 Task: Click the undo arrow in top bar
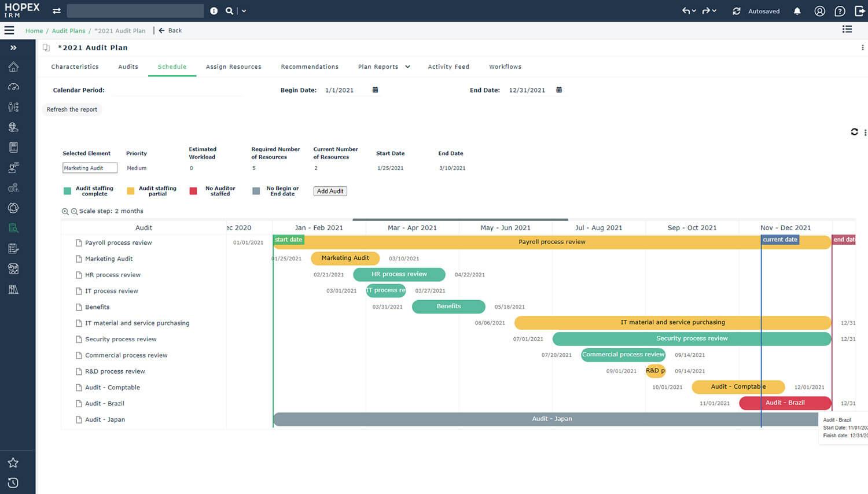686,11
